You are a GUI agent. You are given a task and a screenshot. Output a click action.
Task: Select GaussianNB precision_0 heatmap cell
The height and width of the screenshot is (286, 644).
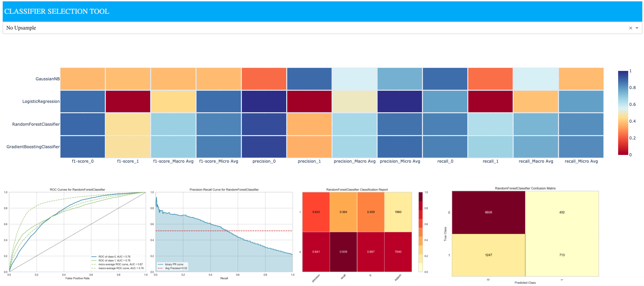264,79
